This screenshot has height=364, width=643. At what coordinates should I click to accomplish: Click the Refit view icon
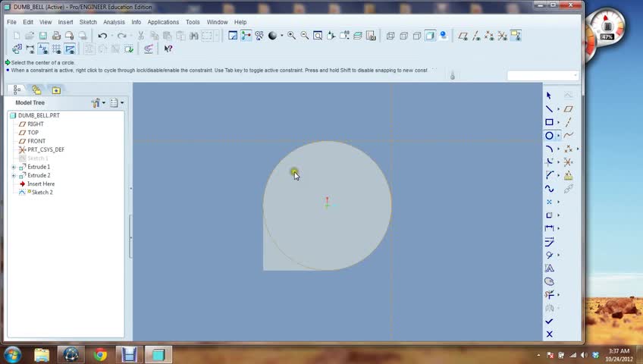point(318,36)
